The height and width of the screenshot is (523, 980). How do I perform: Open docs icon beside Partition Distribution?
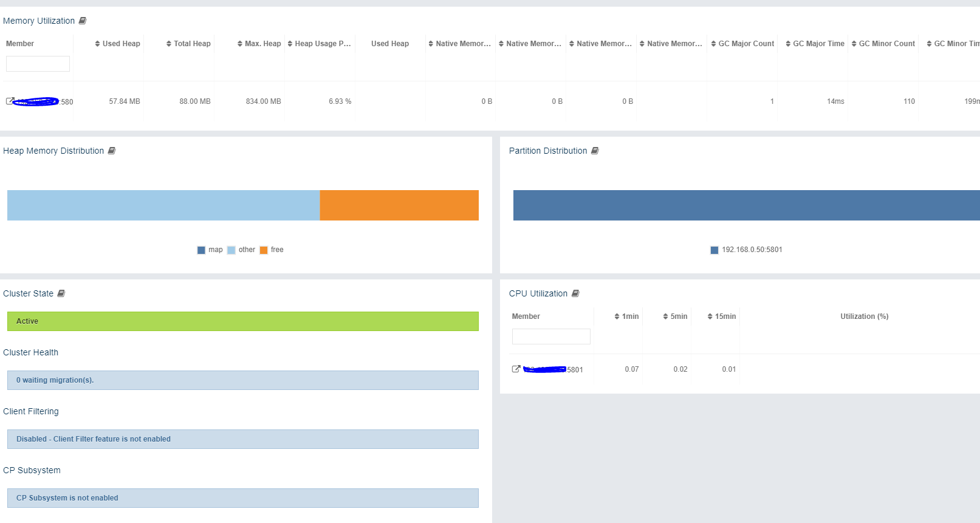pyautogui.click(x=595, y=151)
